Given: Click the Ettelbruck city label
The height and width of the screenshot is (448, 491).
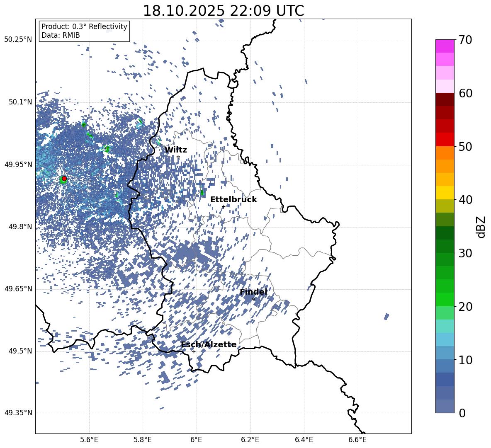Looking at the screenshot, I should (x=233, y=200).
